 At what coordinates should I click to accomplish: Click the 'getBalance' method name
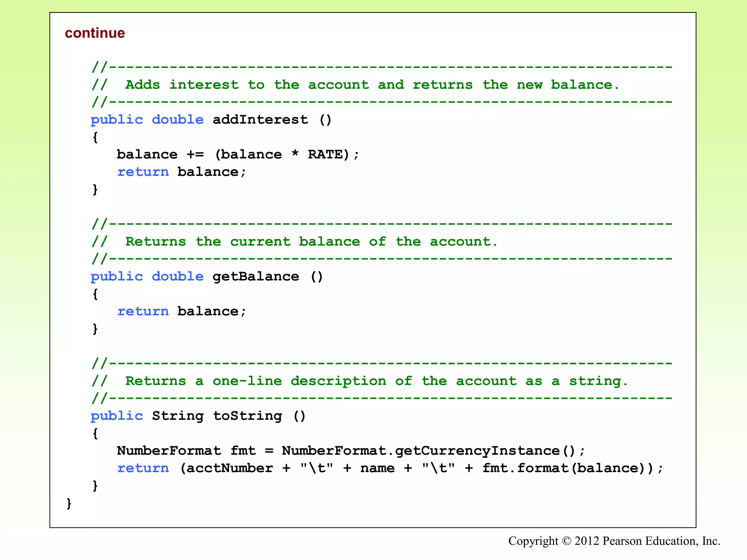click(x=256, y=276)
